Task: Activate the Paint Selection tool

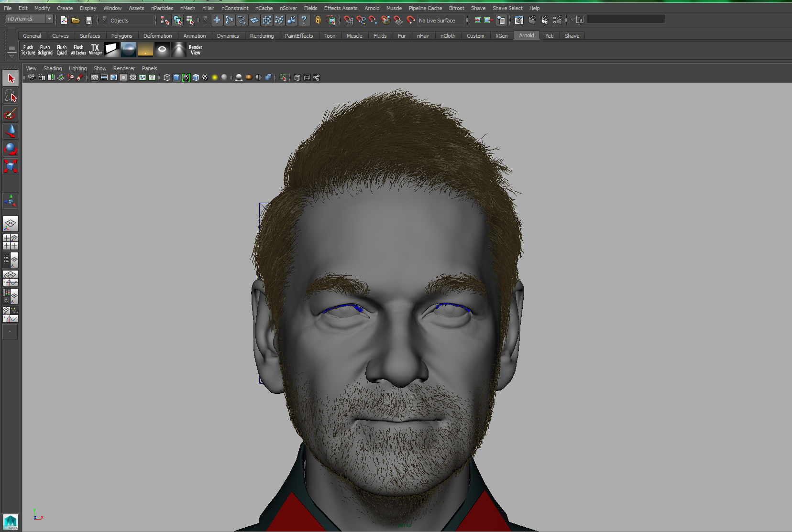Action: point(11,114)
